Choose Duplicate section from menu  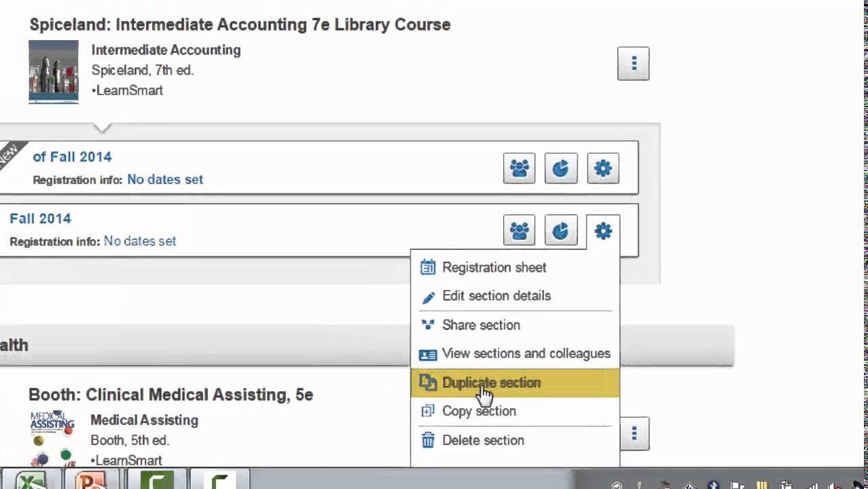point(491,383)
